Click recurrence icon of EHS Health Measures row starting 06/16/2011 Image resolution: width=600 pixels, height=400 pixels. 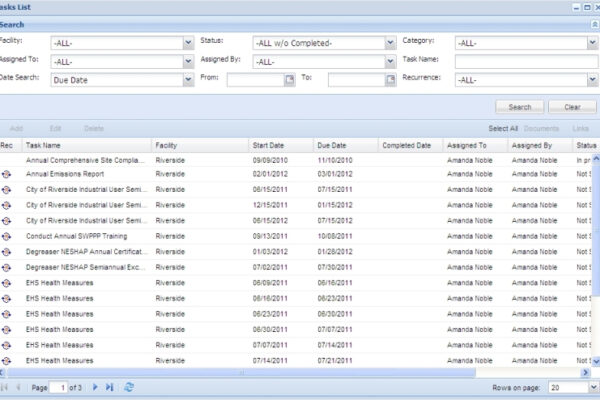(6, 299)
